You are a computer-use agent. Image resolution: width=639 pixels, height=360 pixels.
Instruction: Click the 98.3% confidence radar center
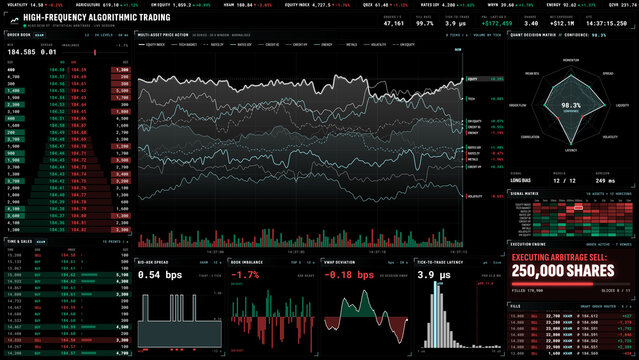click(x=571, y=106)
